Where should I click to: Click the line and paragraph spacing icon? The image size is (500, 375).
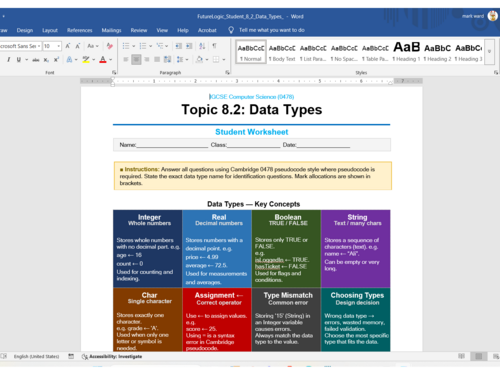coord(180,60)
